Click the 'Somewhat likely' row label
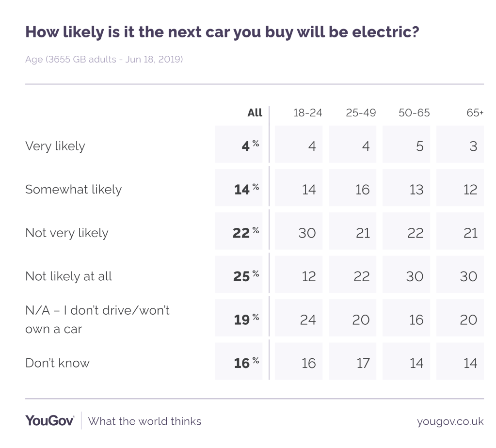 tap(73, 189)
